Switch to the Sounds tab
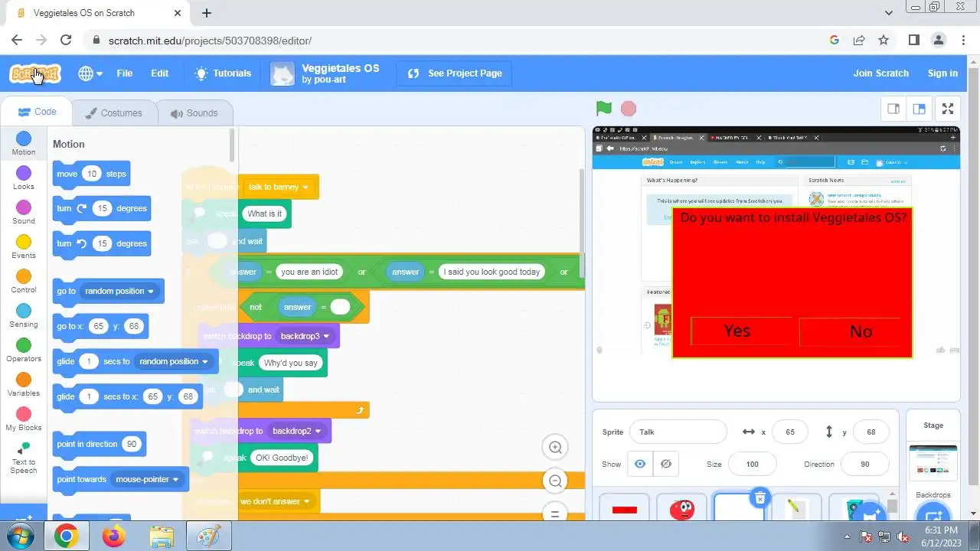Viewport: 980px width, 551px height. [194, 112]
